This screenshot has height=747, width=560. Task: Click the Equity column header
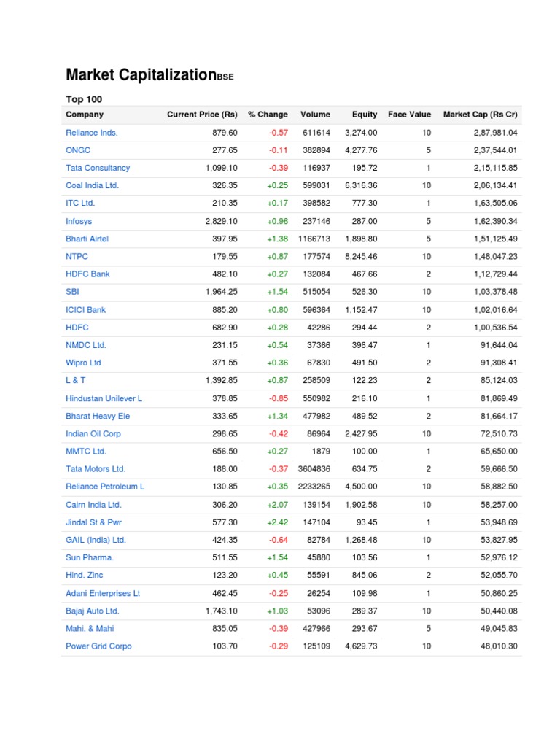[365, 115]
